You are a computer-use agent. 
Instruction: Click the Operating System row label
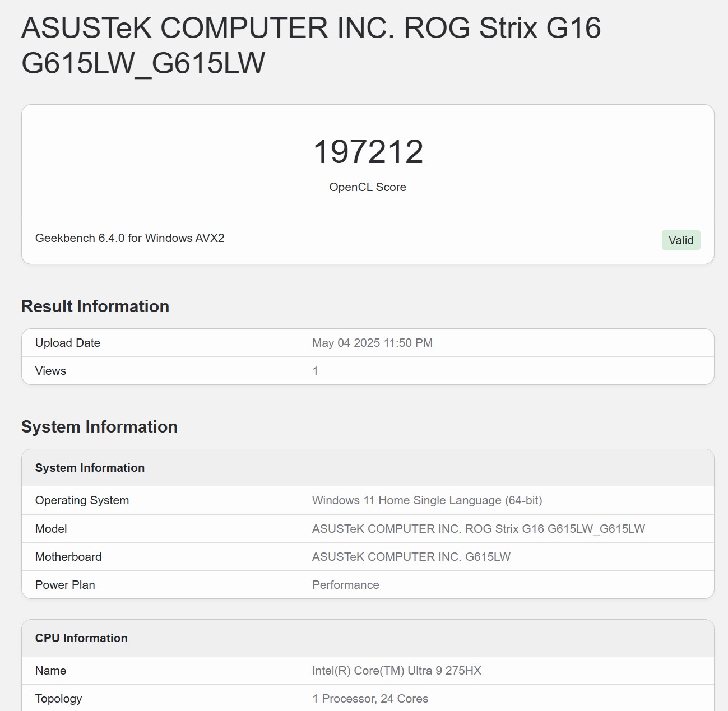pos(82,500)
